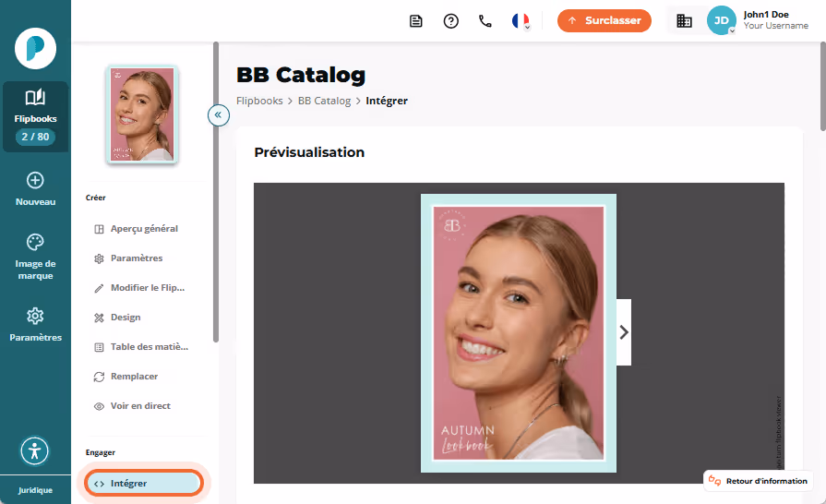Click the sidebar menu scrollbar
The width and height of the screenshot is (826, 504).
[215, 192]
